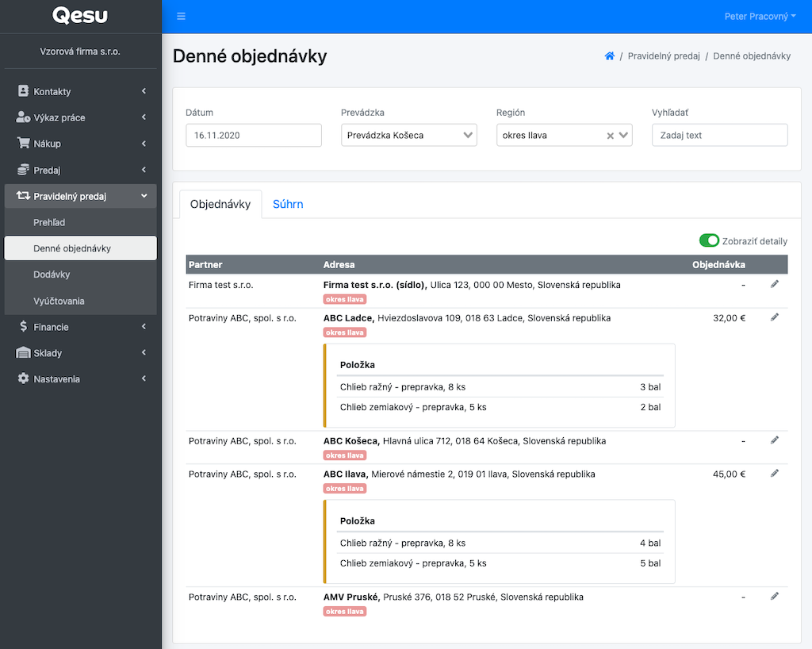Click edit pencil for Firma test s.r.o. row
Viewport: 812px width, 649px height.
pyautogui.click(x=775, y=284)
